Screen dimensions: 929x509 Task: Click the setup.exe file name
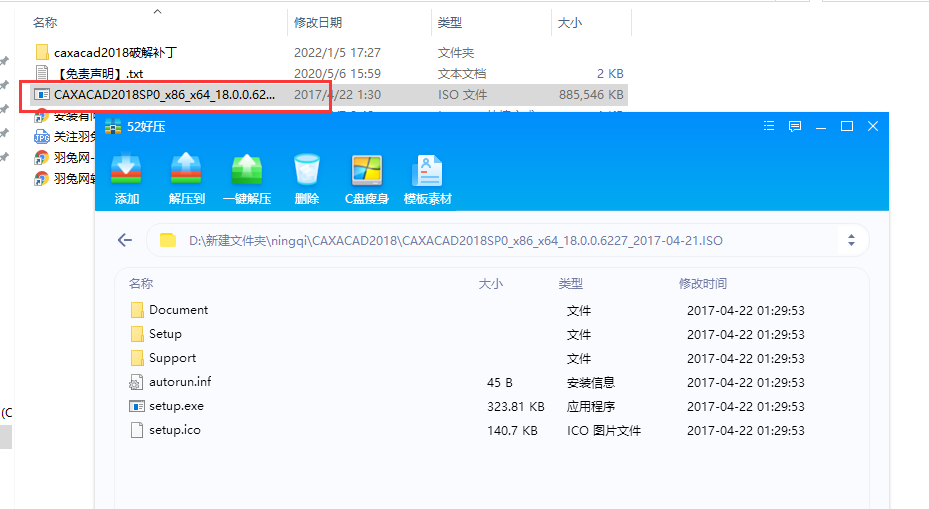176,406
